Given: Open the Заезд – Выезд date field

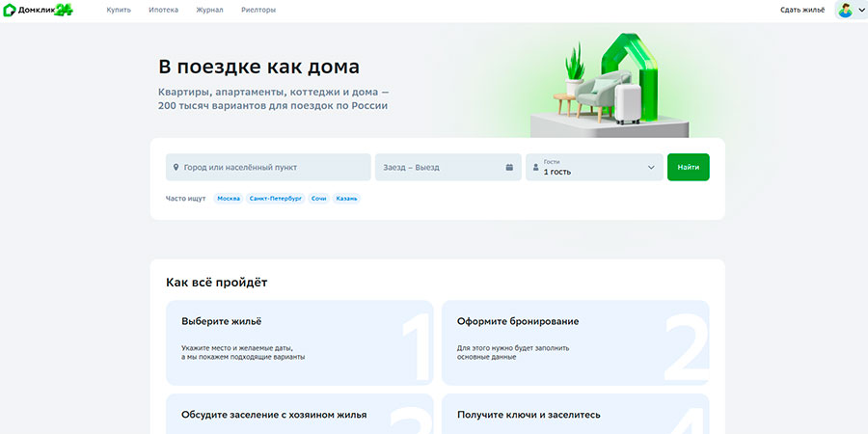Looking at the screenshot, I should (x=448, y=167).
